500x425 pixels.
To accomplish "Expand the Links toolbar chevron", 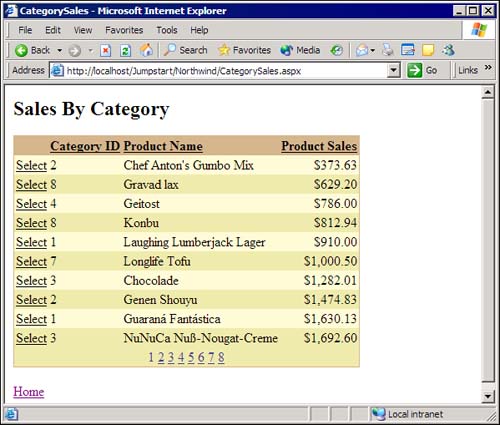I will (488, 68).
